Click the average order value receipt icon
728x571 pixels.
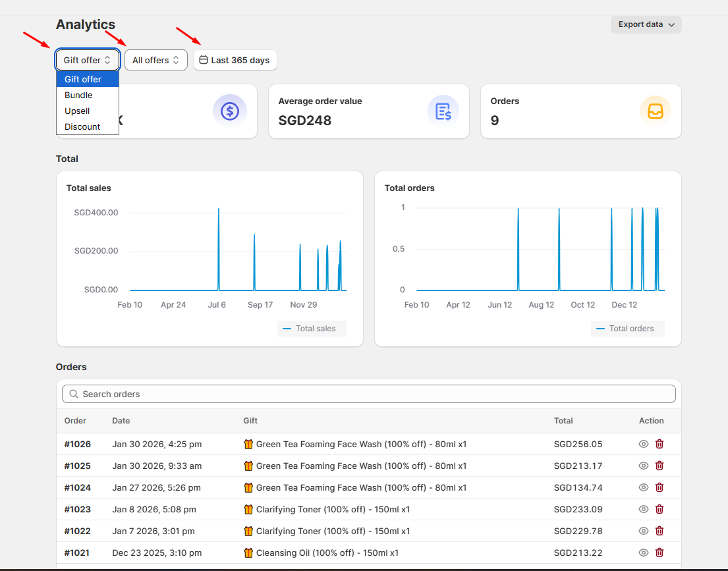[443, 111]
